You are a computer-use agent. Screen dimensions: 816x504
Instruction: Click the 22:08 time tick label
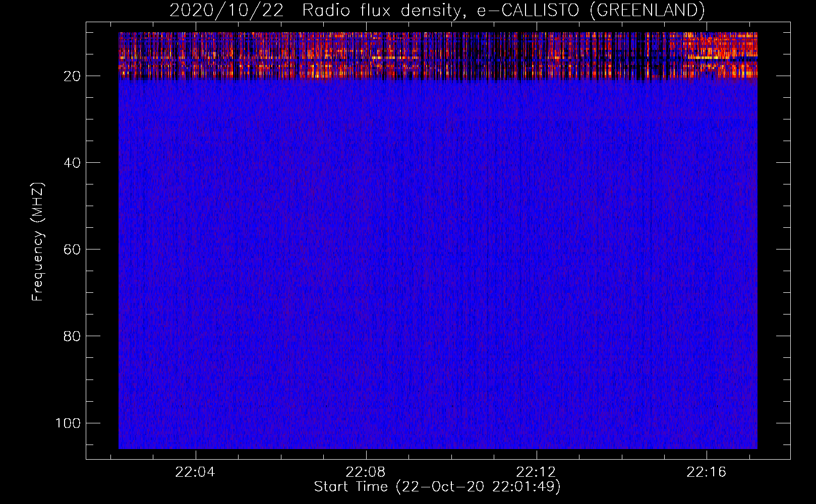pyautogui.click(x=365, y=472)
